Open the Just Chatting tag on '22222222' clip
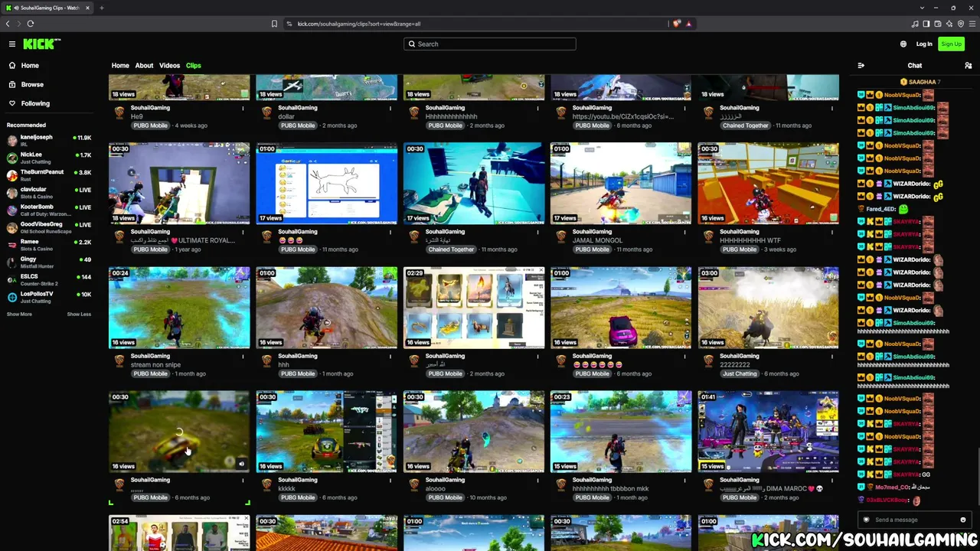The image size is (980, 551). pyautogui.click(x=740, y=373)
